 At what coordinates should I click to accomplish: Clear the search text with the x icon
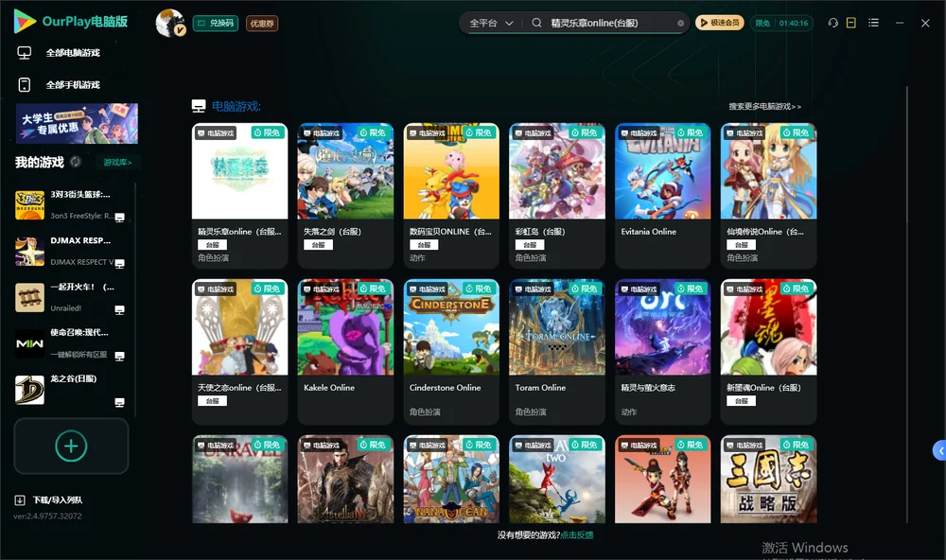pos(680,23)
